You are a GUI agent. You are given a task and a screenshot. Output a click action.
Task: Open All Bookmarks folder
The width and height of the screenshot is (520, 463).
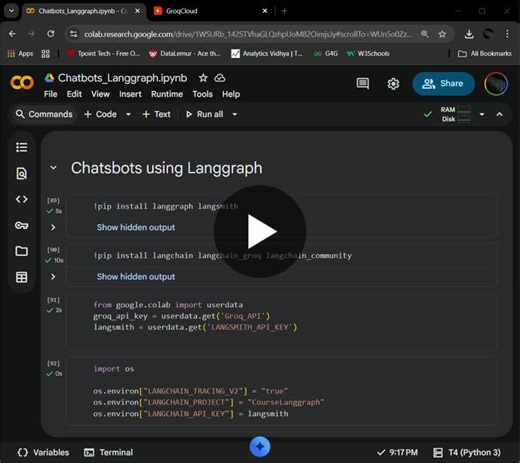click(x=485, y=53)
